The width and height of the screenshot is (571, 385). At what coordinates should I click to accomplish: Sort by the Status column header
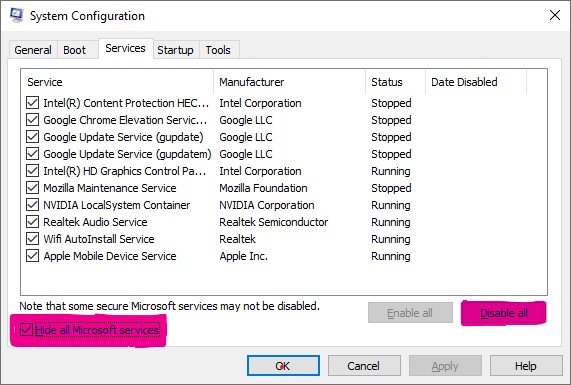(x=395, y=82)
